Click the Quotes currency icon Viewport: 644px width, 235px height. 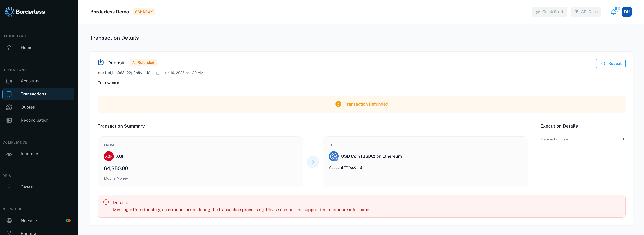[9, 107]
